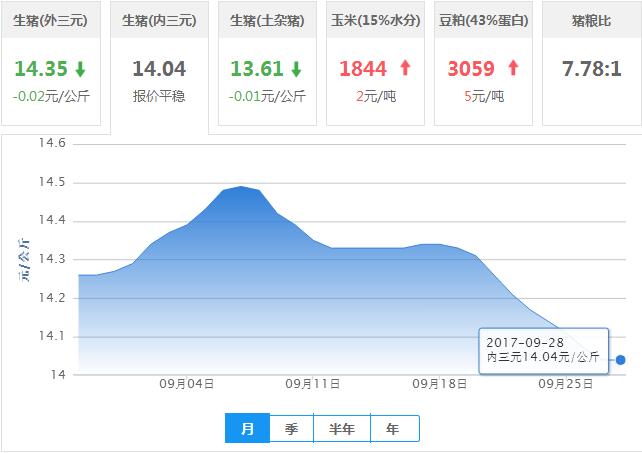Screen dimensions: 642x453
Task: Click the -0.02元/公斤 change text
Action: click(51, 97)
